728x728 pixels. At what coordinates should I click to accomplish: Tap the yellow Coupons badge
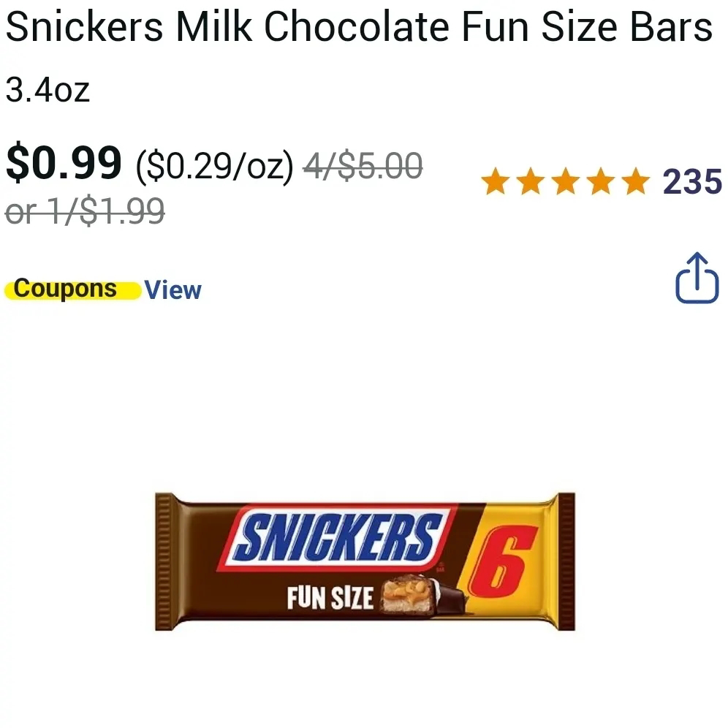point(73,289)
